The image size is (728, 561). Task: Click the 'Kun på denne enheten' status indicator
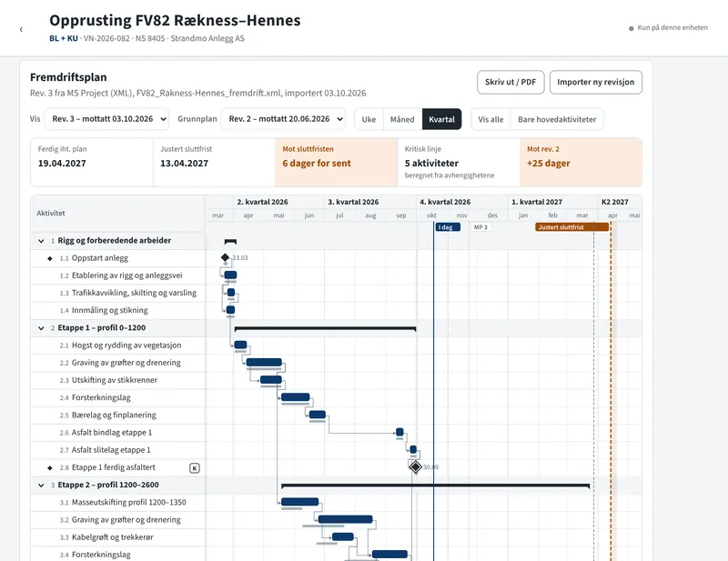(x=668, y=28)
